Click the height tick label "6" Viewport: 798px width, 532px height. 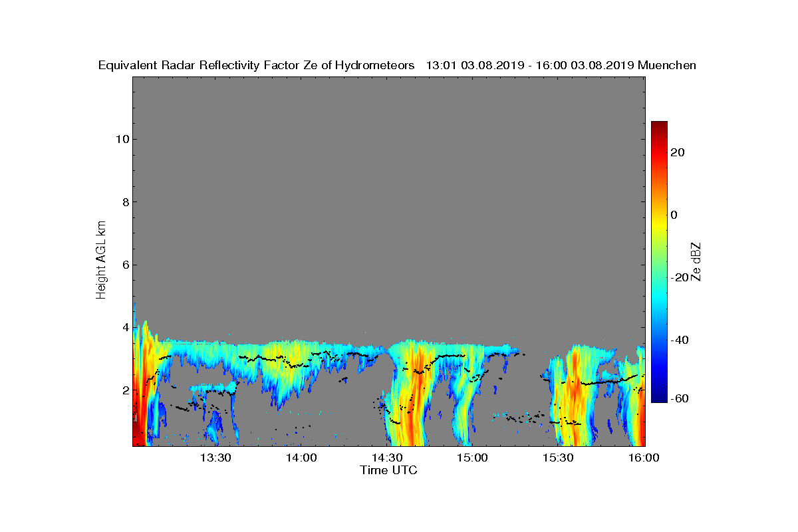point(125,265)
